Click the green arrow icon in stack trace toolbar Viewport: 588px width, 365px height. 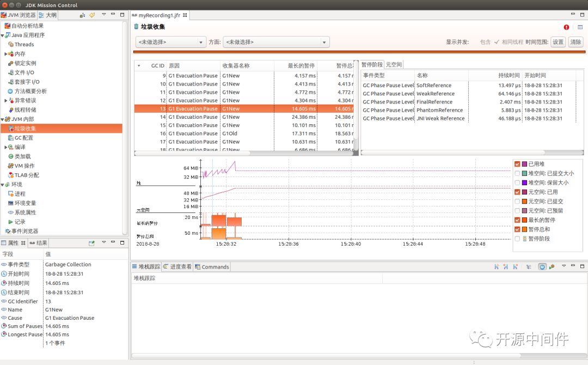(552, 267)
